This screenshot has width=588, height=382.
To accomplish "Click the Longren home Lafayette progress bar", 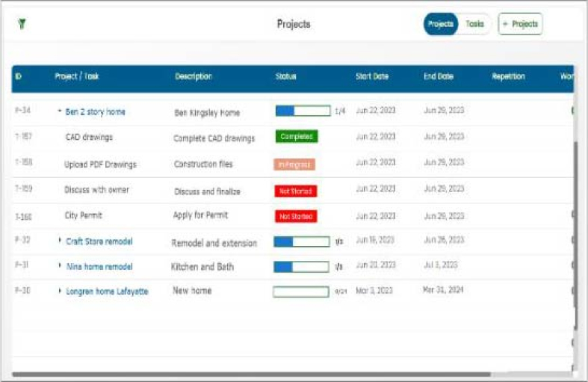I will (300, 292).
